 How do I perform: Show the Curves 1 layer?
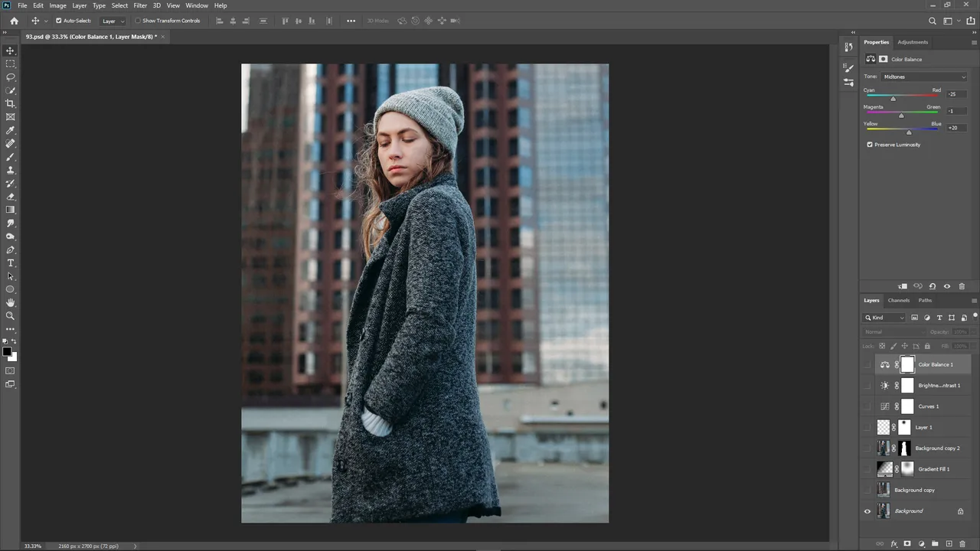[867, 406]
